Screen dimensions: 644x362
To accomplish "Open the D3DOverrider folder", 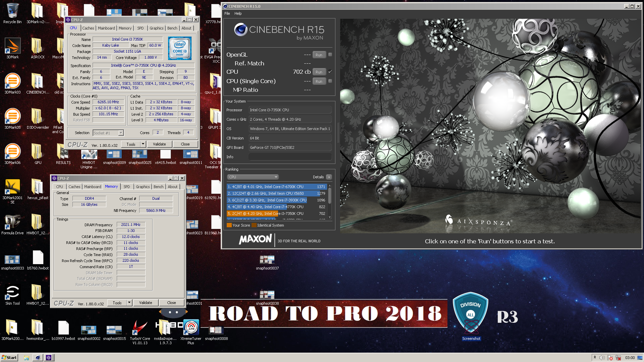I will coord(38,119).
